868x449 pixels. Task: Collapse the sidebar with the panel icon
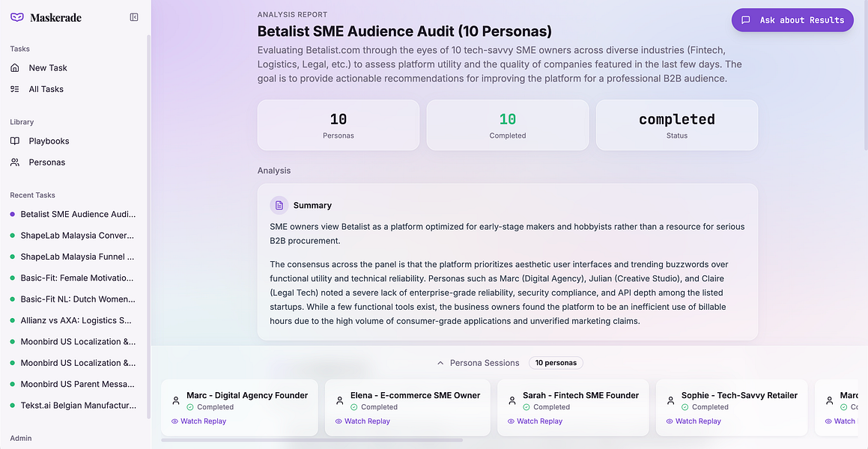134,17
